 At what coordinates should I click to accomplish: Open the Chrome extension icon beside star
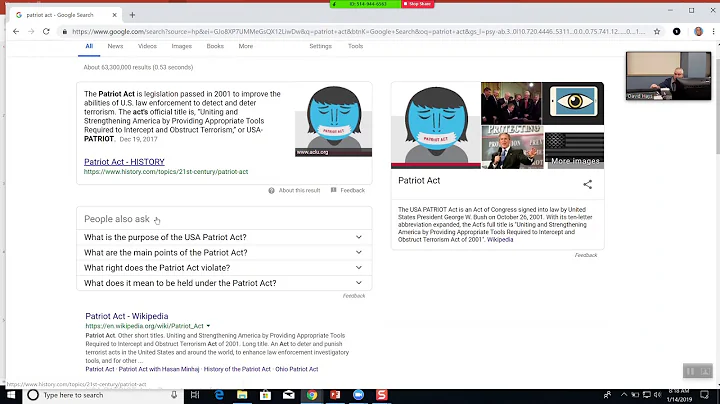[x=676, y=31]
